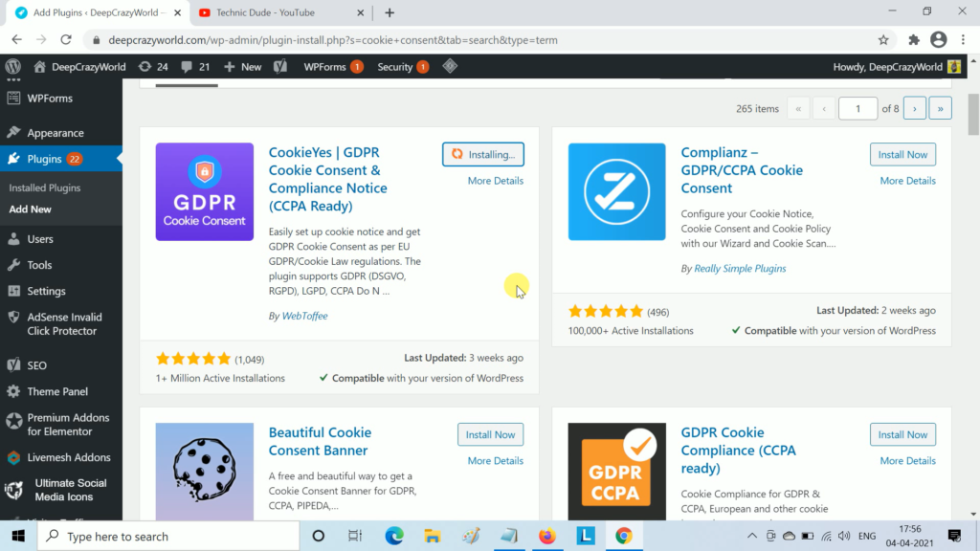Open the Chrome profile avatar

coord(938,39)
